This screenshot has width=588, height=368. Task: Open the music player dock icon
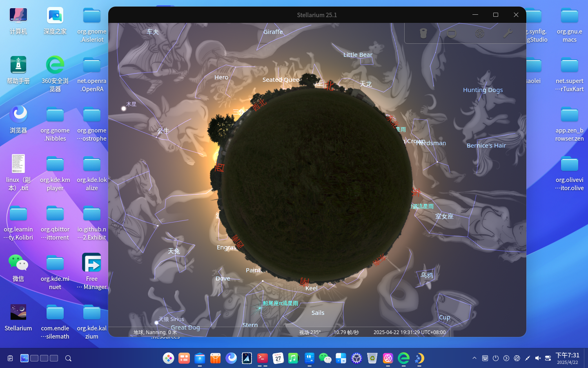[294, 358]
